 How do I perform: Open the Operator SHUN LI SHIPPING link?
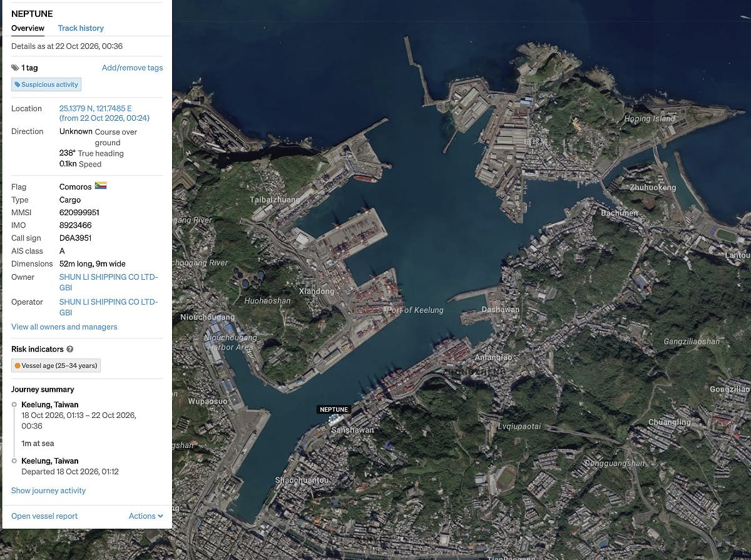pos(108,307)
